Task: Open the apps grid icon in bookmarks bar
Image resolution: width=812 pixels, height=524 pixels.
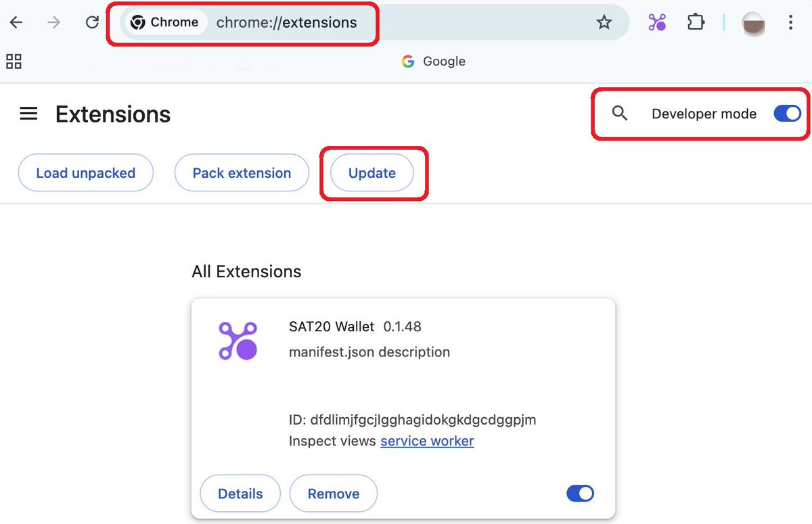Action: [x=14, y=62]
